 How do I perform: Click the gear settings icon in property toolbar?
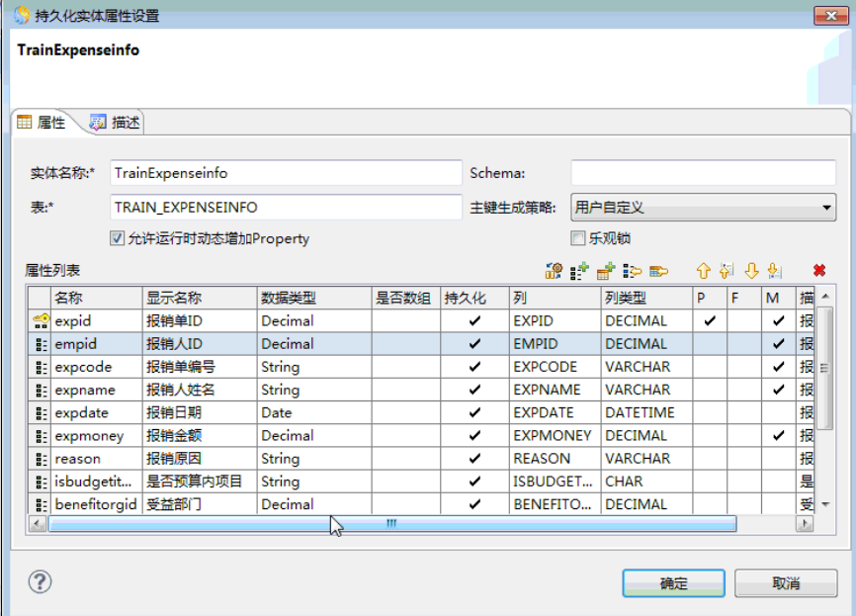click(554, 270)
